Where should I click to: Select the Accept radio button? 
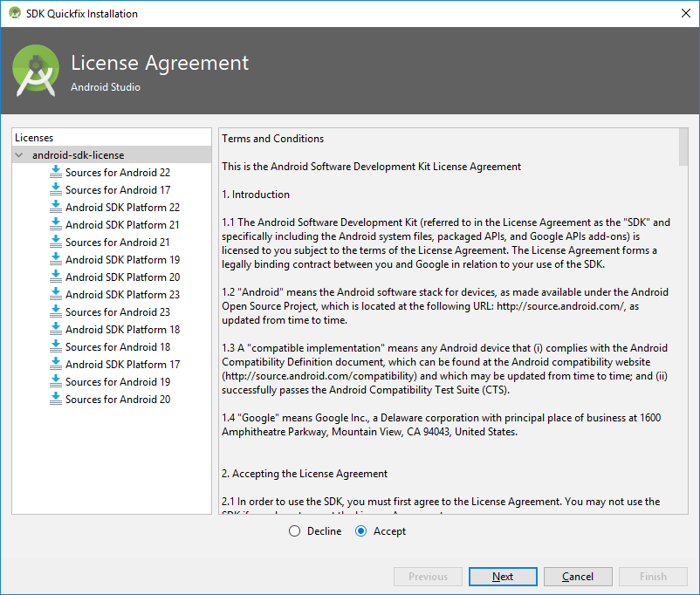(360, 531)
